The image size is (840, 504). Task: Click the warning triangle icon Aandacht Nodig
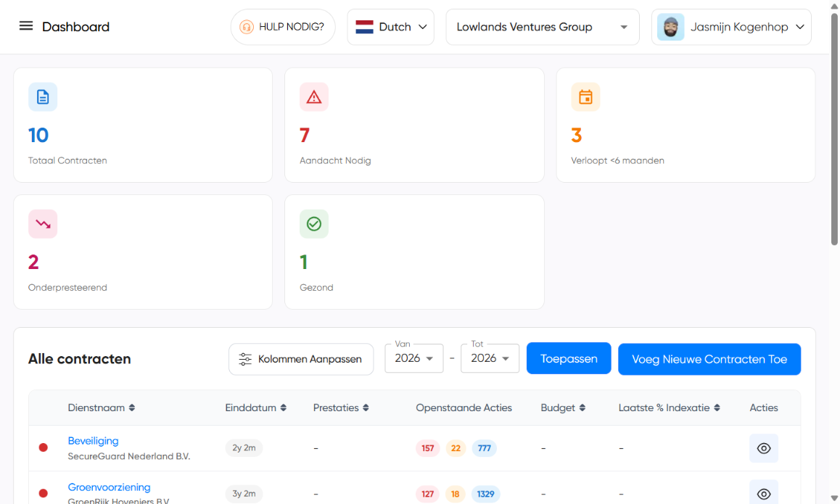314,97
